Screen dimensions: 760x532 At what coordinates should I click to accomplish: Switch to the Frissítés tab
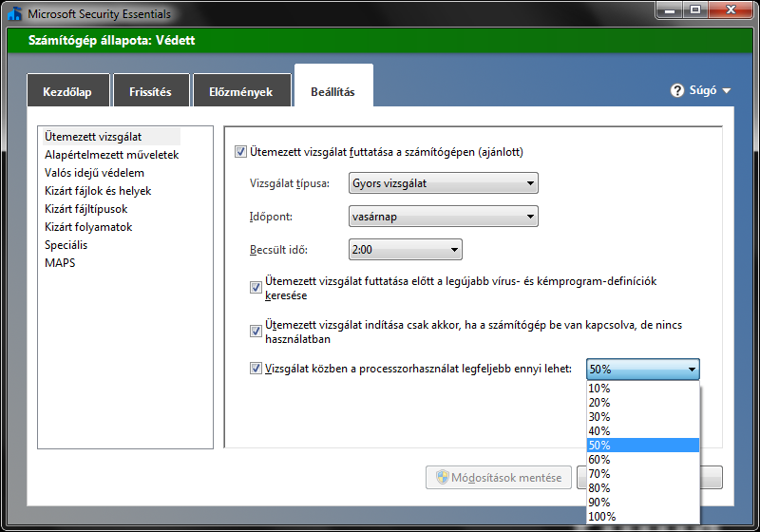[x=151, y=90]
